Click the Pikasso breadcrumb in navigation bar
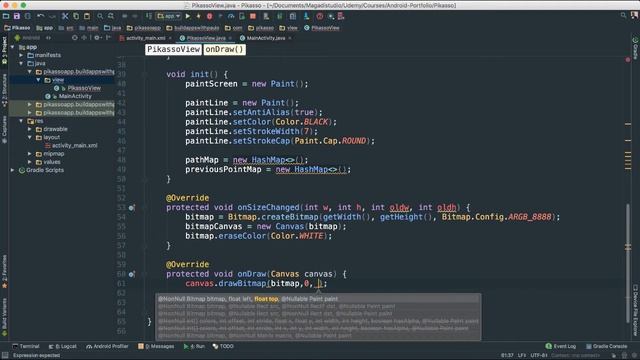This screenshot has width=640, height=360. pos(17,28)
